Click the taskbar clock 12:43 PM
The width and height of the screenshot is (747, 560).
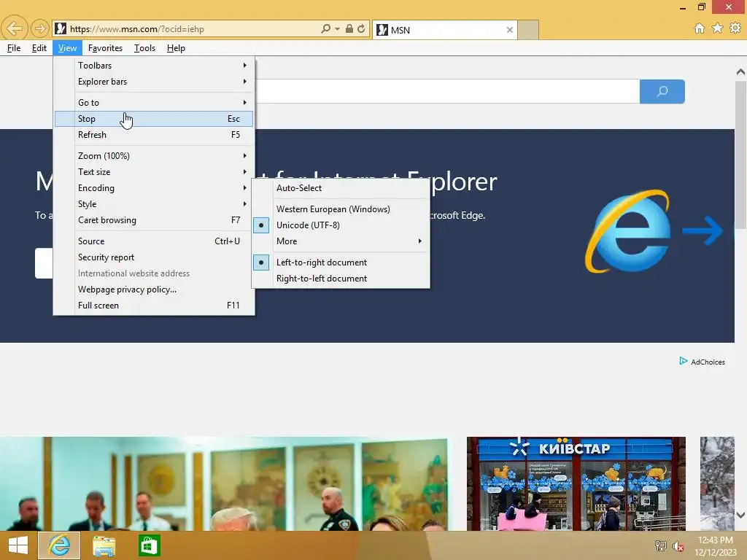point(716,540)
